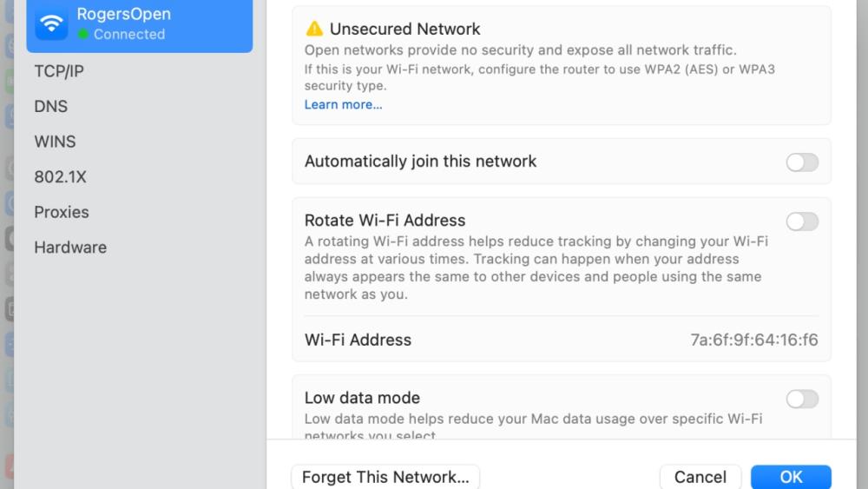Viewport: 868px width, 489px height.
Task: Click the Unsecured Network heading
Action: point(404,30)
